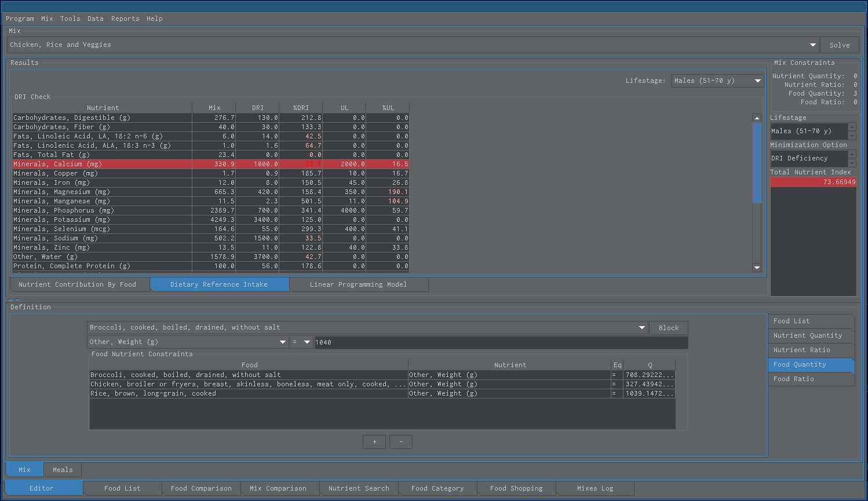Image resolution: width=868 pixels, height=501 pixels.
Task: Click Minimization Option spinner up arrow
Action: coord(852,155)
